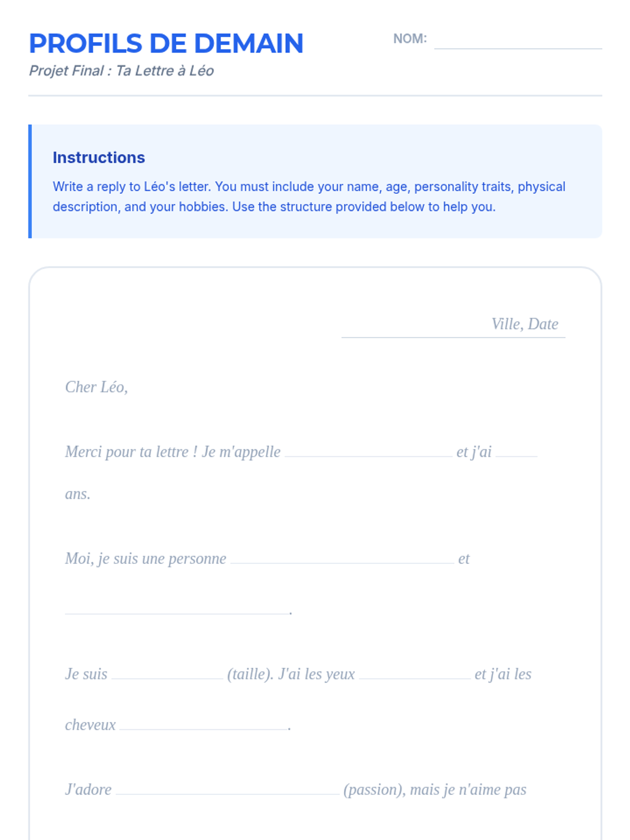The image size is (630, 840).
Task: Click the second personality trait blank line
Action: point(177,608)
